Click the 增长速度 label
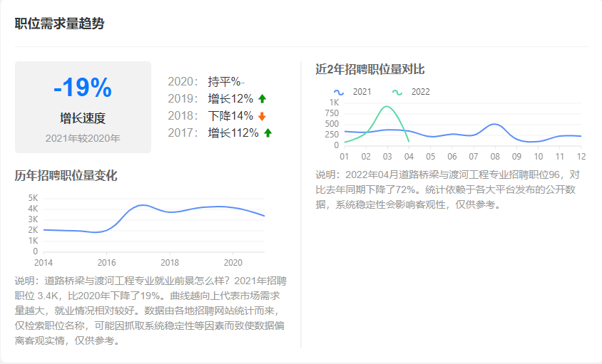 tap(83, 118)
